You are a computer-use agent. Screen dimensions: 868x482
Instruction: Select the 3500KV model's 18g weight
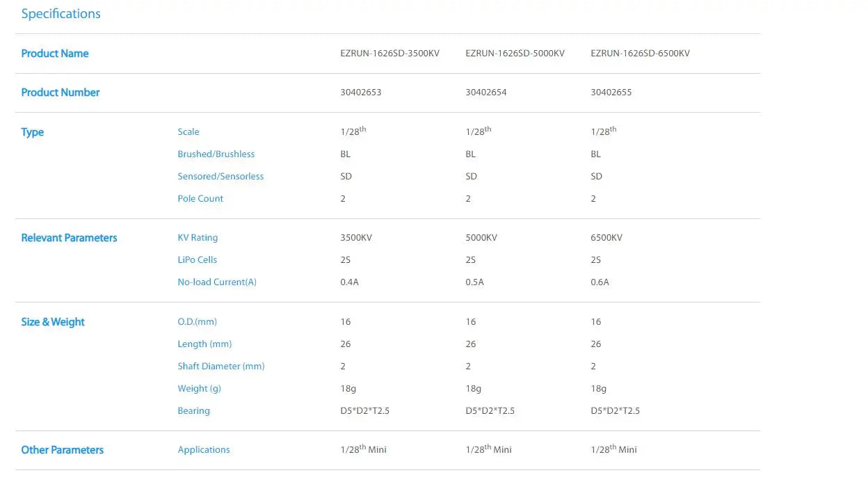click(x=348, y=389)
